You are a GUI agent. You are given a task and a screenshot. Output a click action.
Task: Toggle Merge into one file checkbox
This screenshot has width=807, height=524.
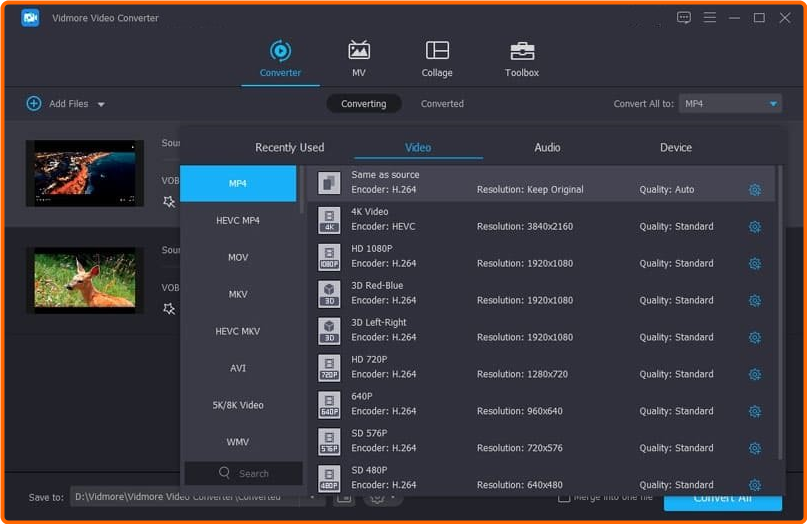click(564, 498)
